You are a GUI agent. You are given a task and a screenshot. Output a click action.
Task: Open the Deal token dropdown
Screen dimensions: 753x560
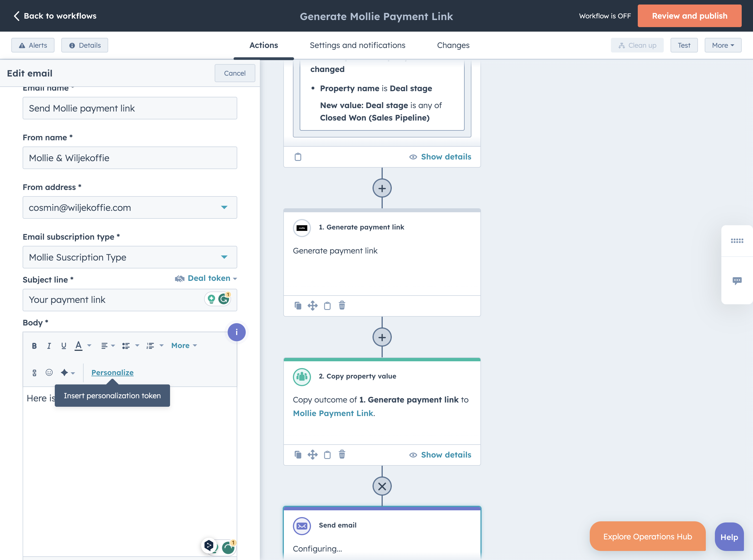(x=206, y=278)
